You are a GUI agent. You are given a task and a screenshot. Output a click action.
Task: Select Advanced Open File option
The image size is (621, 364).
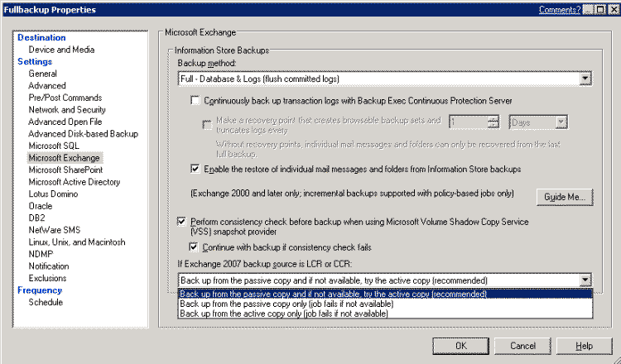click(x=65, y=122)
